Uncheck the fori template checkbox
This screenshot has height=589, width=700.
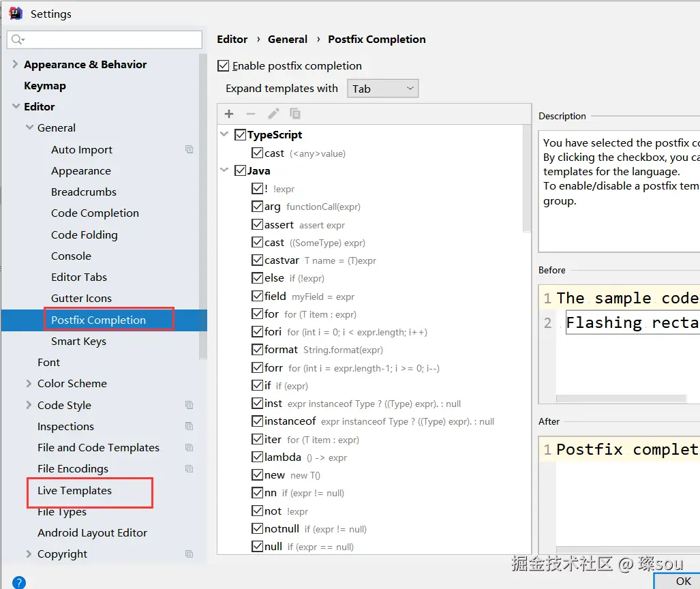coord(257,332)
